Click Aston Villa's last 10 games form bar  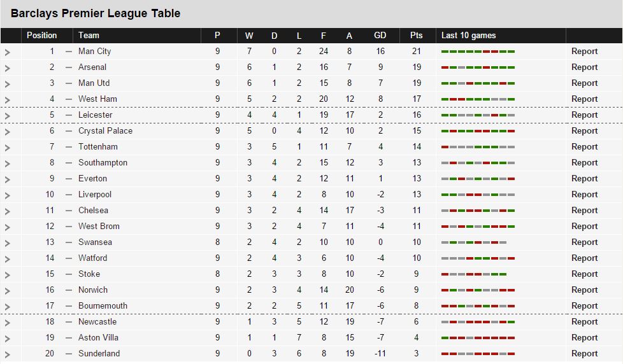478,338
